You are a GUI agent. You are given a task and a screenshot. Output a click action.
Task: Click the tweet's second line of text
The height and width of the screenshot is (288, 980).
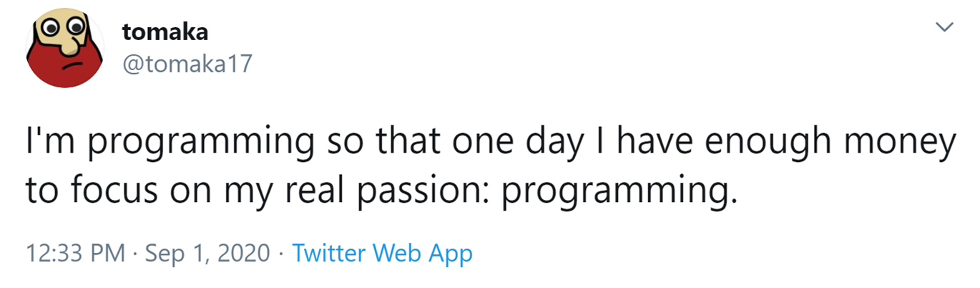[381, 192]
